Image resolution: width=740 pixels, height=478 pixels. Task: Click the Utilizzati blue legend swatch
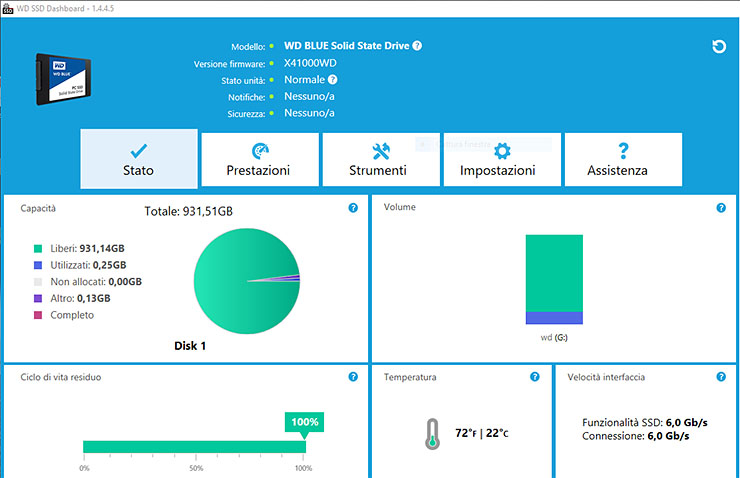click(37, 265)
